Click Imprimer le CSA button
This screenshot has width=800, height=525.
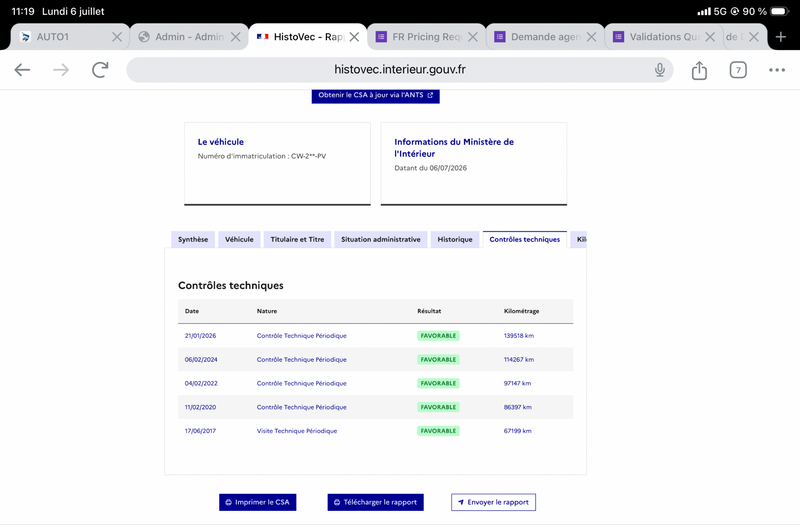pyautogui.click(x=258, y=502)
